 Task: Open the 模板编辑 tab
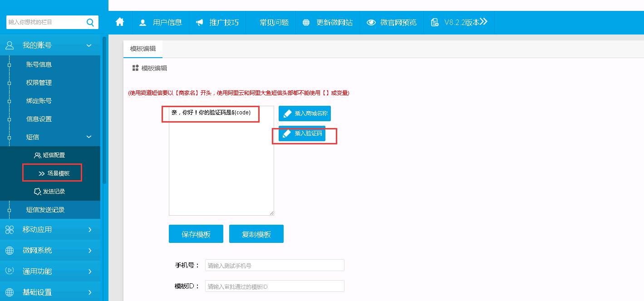click(x=143, y=49)
